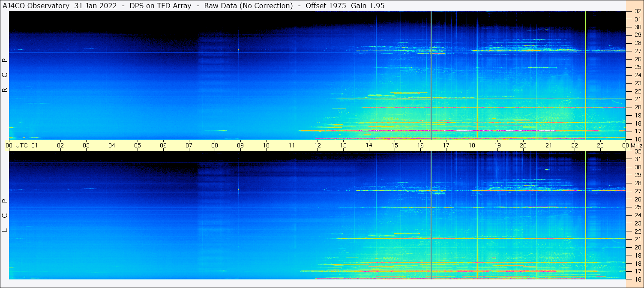This screenshot has width=644, height=288.
Task: Select the 21 hour label on the time axis
Action: point(549,145)
